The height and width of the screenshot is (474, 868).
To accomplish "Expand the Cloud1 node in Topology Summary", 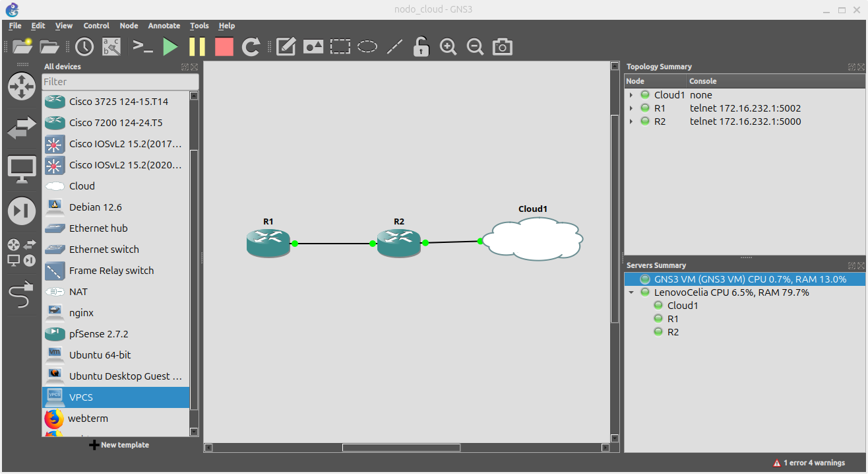I will coord(631,94).
